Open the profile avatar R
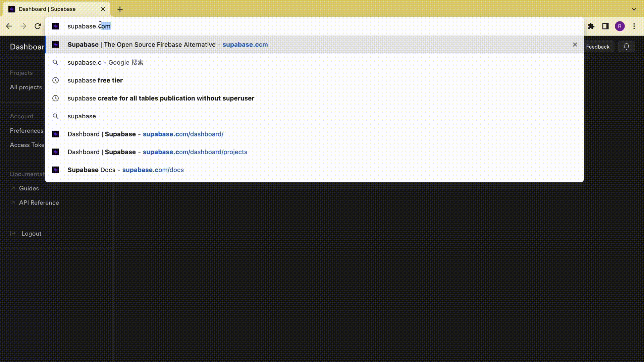The height and width of the screenshot is (362, 644). (620, 26)
